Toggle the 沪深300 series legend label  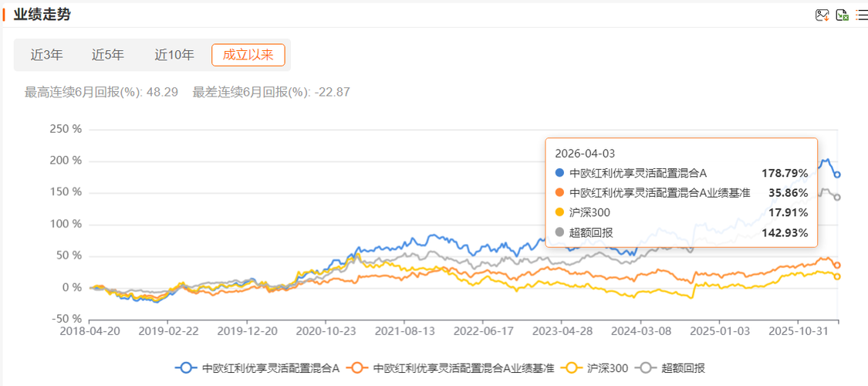pyautogui.click(x=607, y=368)
